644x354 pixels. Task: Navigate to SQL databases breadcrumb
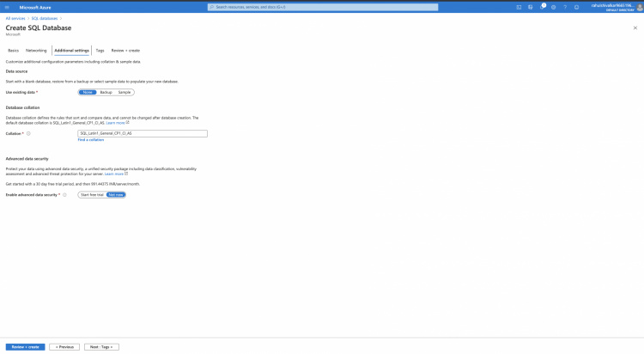point(43,17)
